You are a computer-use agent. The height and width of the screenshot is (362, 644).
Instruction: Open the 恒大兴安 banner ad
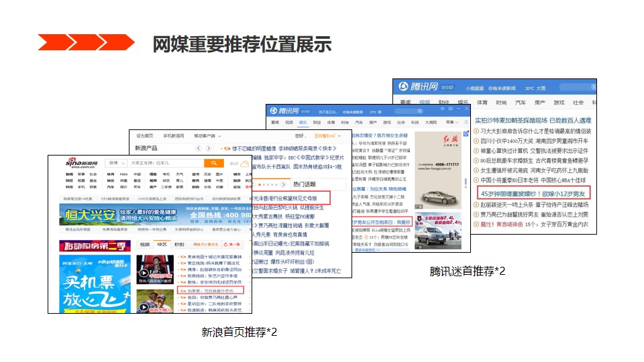(156, 215)
